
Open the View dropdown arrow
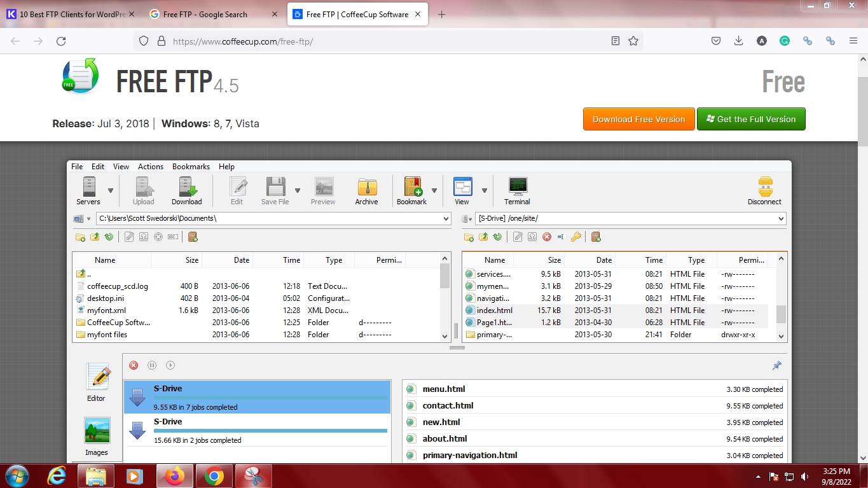pos(485,190)
